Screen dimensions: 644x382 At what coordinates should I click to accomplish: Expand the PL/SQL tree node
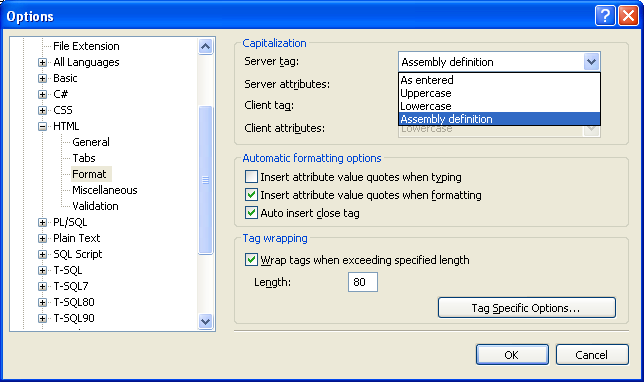coord(42,223)
